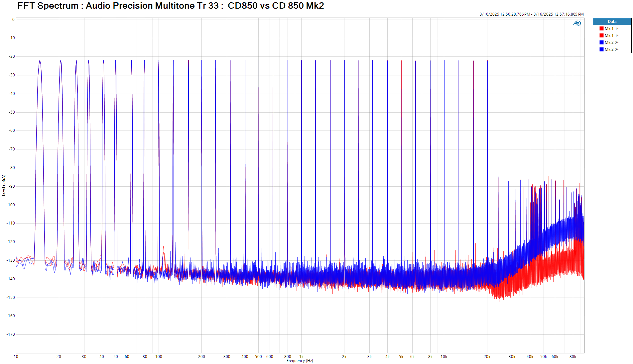Click the last blue Mk 2 legend swatch
This screenshot has height=364, width=633.
click(601, 49)
